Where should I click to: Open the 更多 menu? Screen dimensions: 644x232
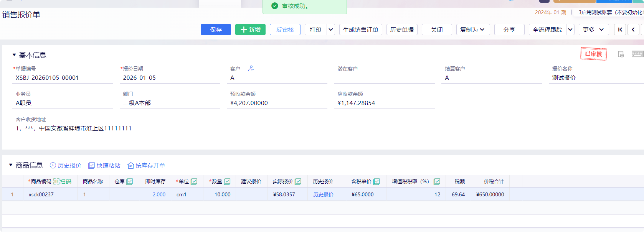(x=594, y=30)
